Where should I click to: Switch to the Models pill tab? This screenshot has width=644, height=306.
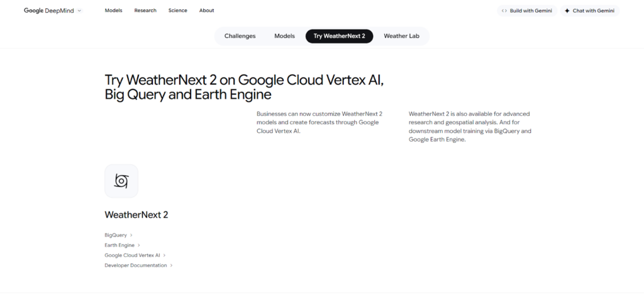tap(284, 36)
